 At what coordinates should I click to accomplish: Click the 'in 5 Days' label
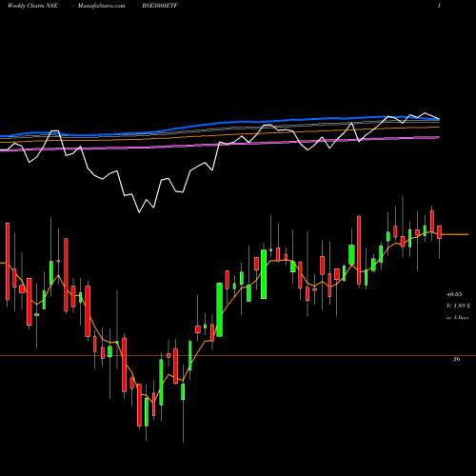click(457, 317)
